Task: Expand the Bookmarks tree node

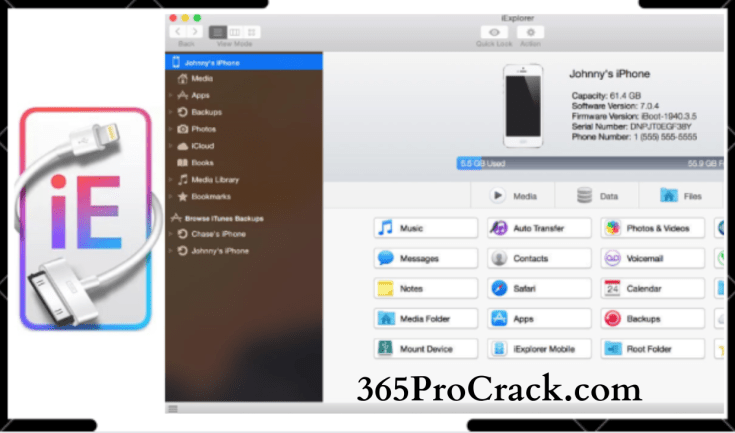Action: (x=171, y=196)
